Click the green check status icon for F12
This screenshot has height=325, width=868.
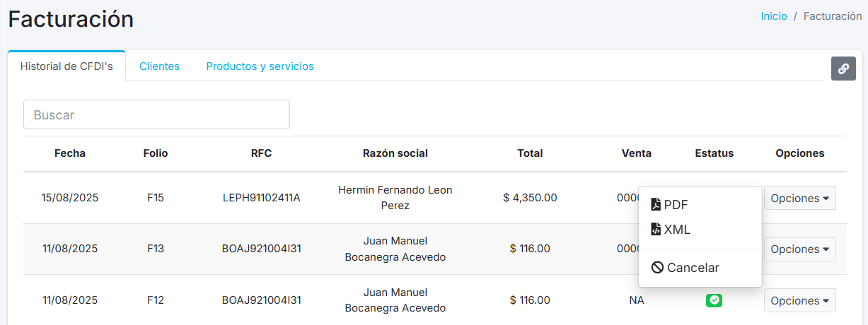click(x=714, y=300)
